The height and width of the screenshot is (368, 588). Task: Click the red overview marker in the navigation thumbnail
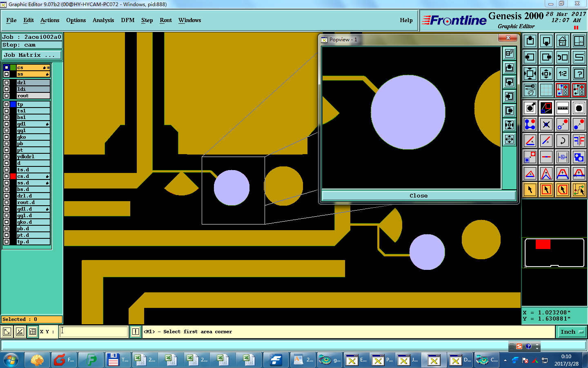pyautogui.click(x=543, y=245)
